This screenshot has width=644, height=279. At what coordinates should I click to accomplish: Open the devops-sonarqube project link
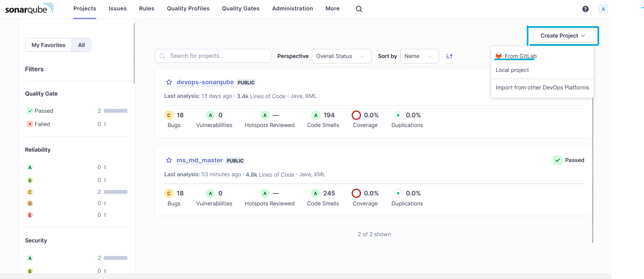pos(205,82)
